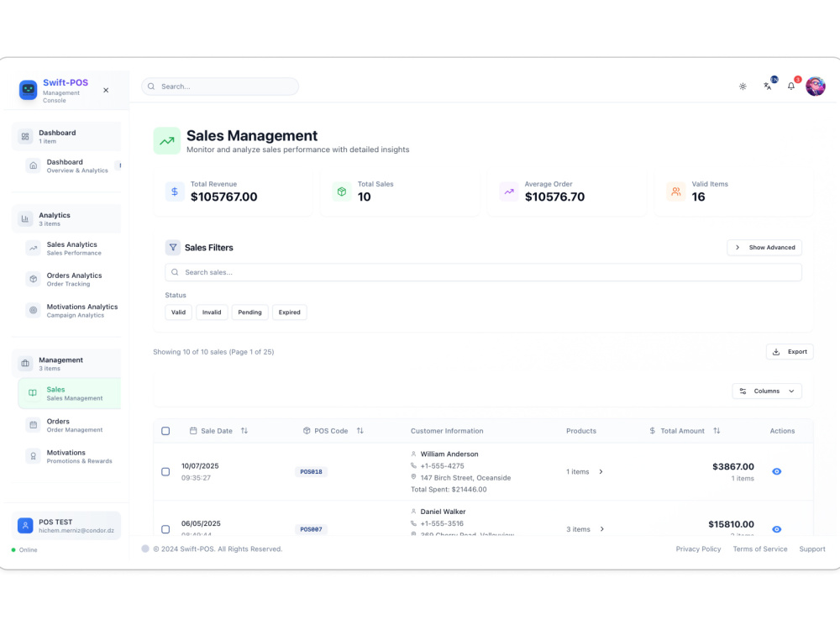Viewport: 840px width, 630px height.
Task: Select the William Anderson row checkbox
Action: click(165, 472)
